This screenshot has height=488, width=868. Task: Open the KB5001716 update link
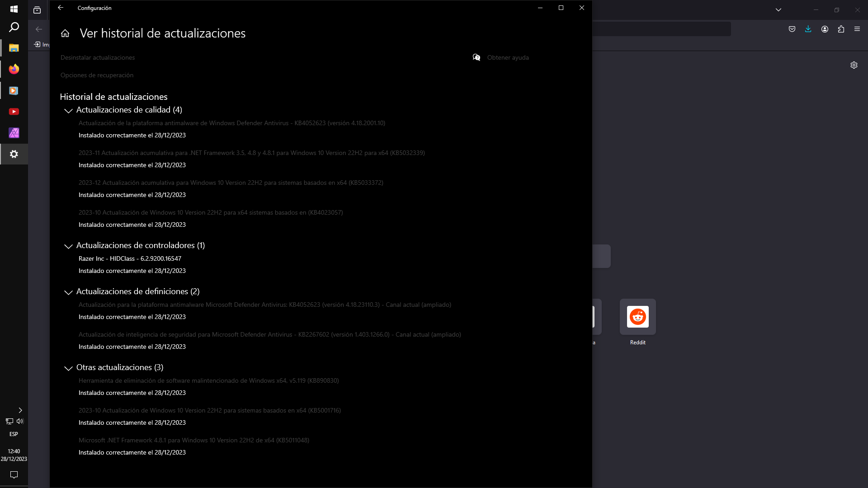[x=210, y=410]
